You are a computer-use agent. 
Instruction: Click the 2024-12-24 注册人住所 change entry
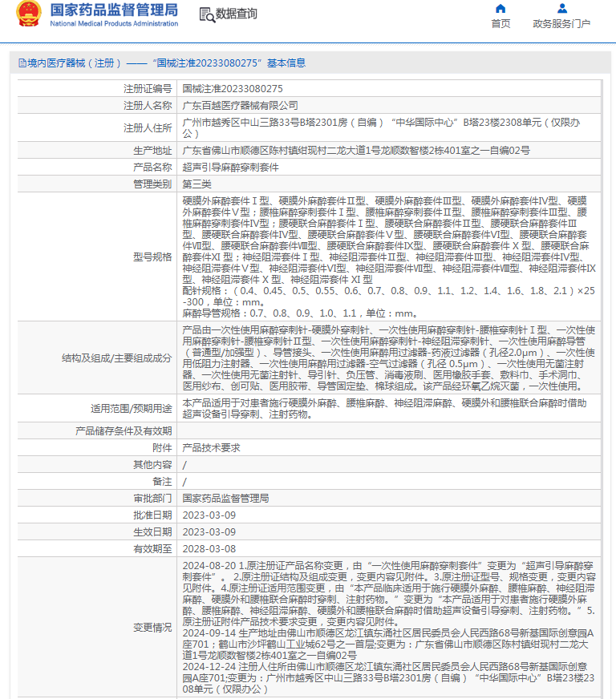[x=388, y=677]
